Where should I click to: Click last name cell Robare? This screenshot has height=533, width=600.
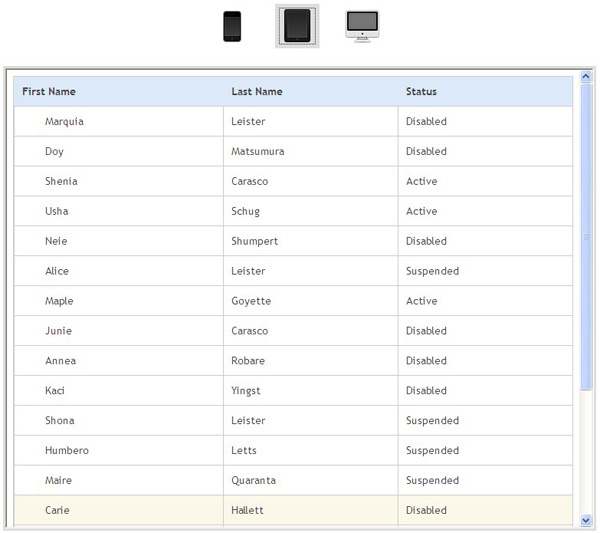249,361
